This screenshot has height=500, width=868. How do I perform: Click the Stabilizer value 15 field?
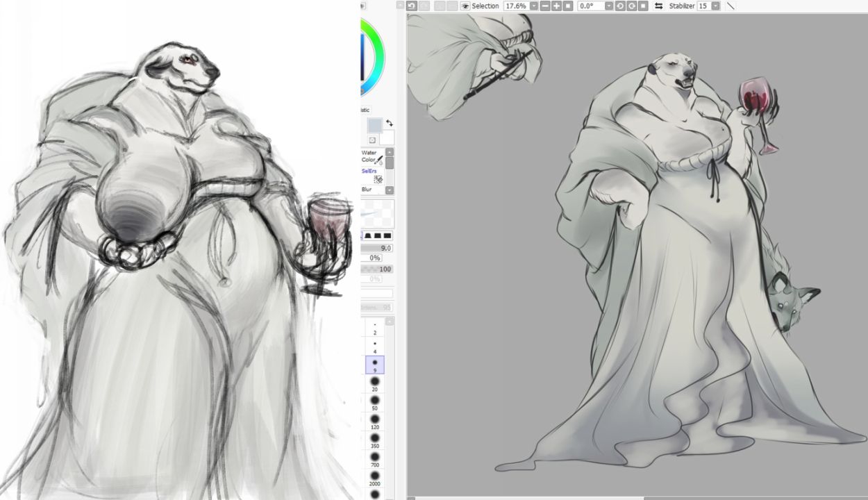click(x=703, y=6)
